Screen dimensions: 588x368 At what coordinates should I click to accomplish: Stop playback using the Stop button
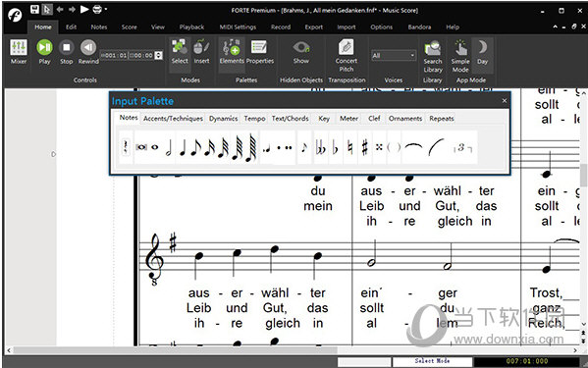tap(67, 52)
